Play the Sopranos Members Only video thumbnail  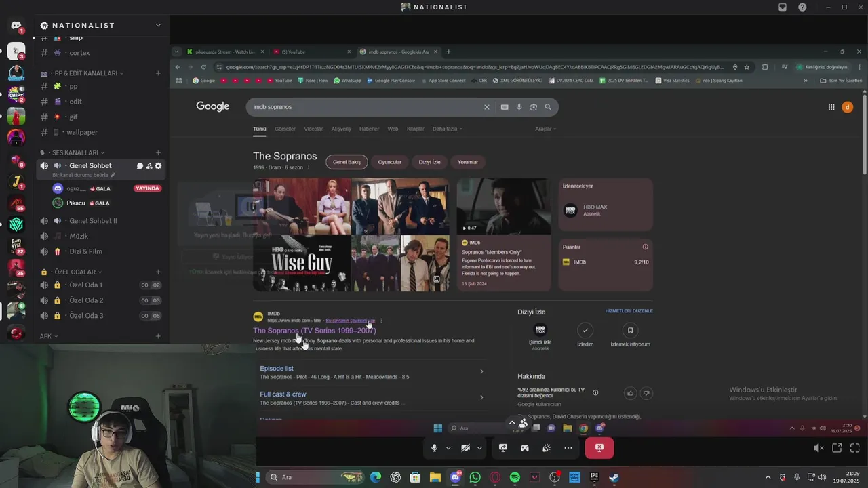pyautogui.click(x=503, y=206)
